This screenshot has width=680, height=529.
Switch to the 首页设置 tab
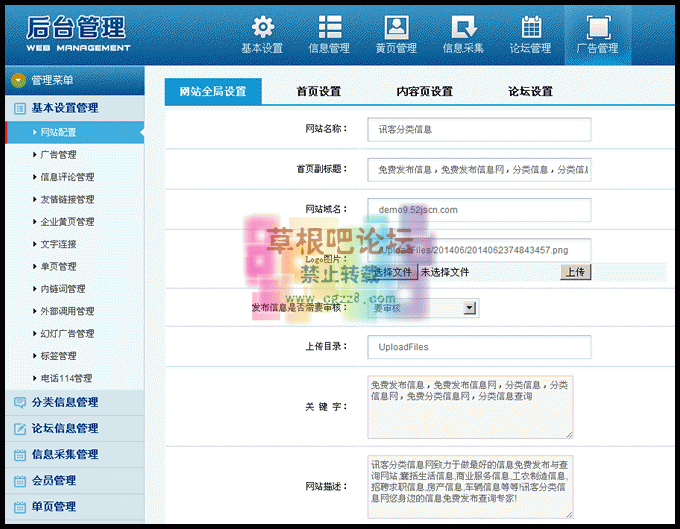pyautogui.click(x=318, y=91)
